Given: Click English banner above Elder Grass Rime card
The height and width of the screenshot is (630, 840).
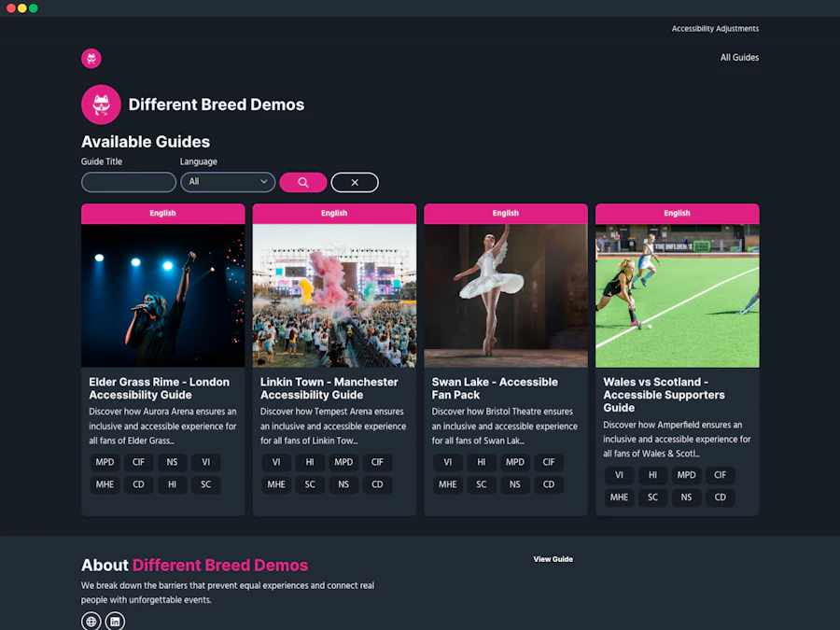Looking at the screenshot, I should coord(162,213).
